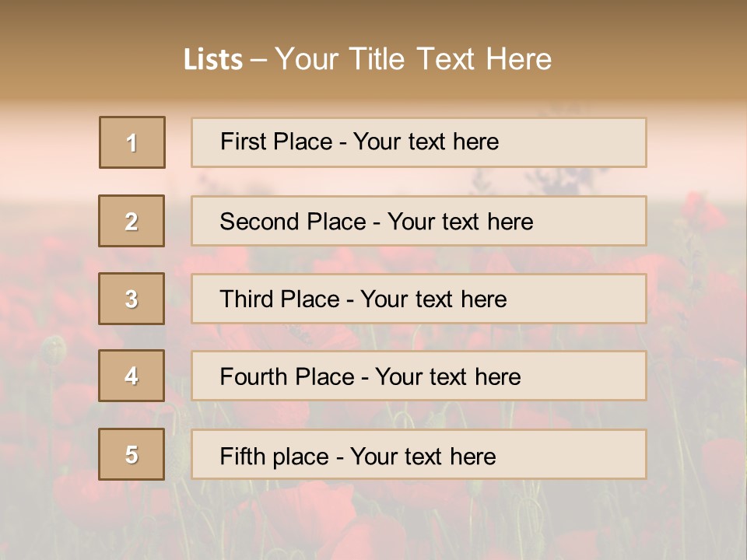Click the number 2 square
Screen dimensions: 747x560
point(132,221)
